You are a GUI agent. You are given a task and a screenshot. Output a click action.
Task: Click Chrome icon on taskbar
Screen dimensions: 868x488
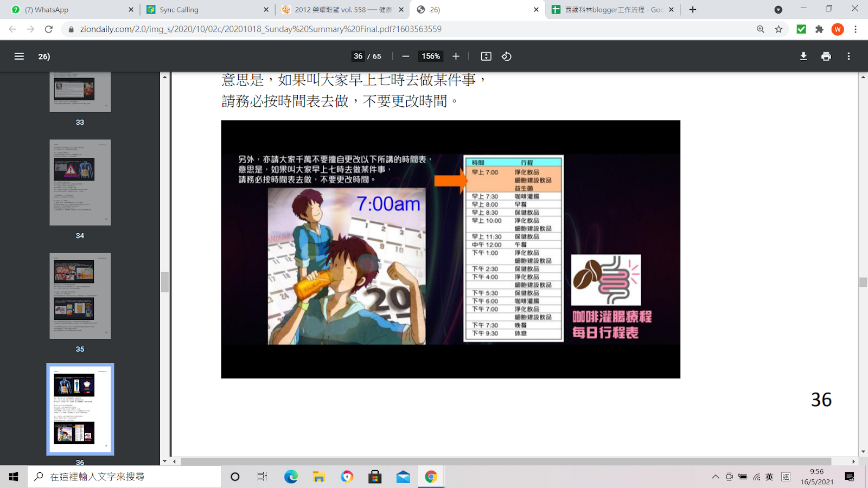[x=431, y=477]
